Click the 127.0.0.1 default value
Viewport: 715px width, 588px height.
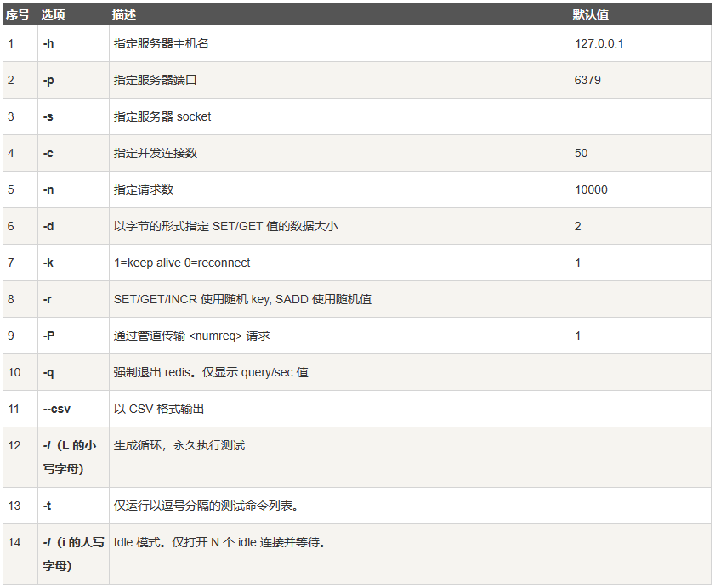coord(599,43)
